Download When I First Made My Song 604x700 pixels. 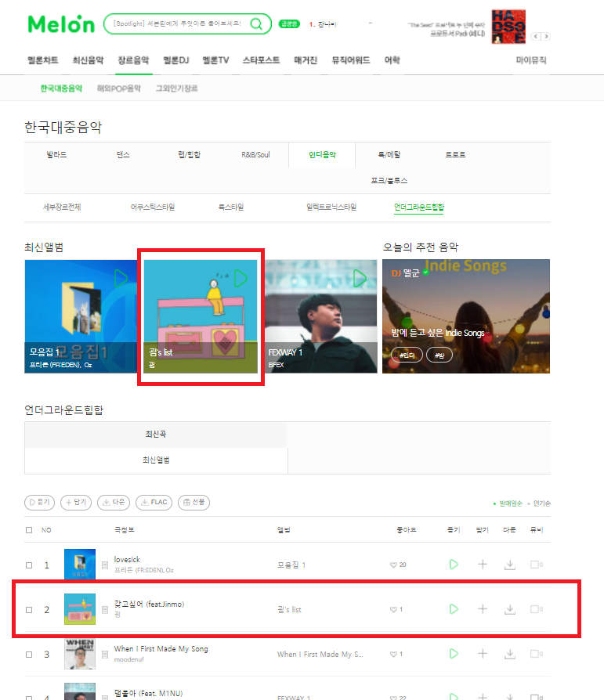pos(510,654)
